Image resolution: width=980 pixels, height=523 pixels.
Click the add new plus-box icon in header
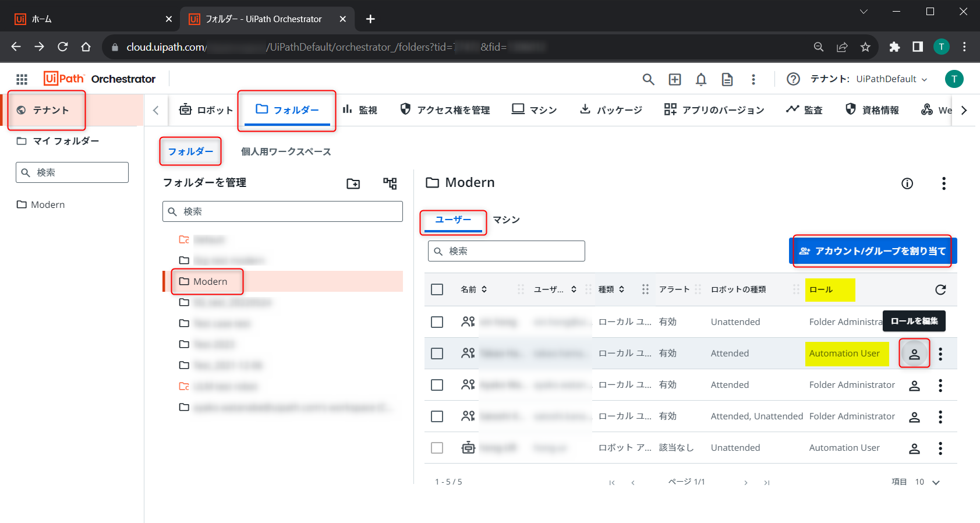tap(675, 79)
